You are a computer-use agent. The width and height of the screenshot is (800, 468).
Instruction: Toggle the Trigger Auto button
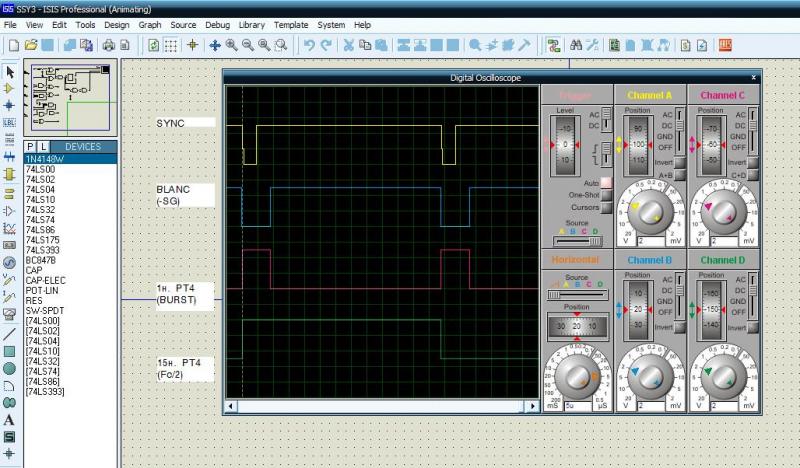606,183
